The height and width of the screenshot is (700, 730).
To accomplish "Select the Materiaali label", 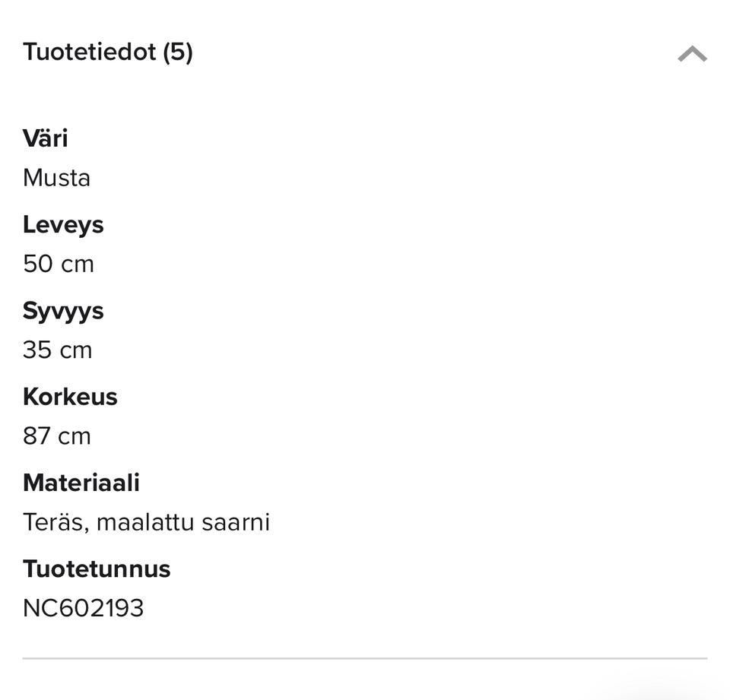I will pyautogui.click(x=81, y=483).
